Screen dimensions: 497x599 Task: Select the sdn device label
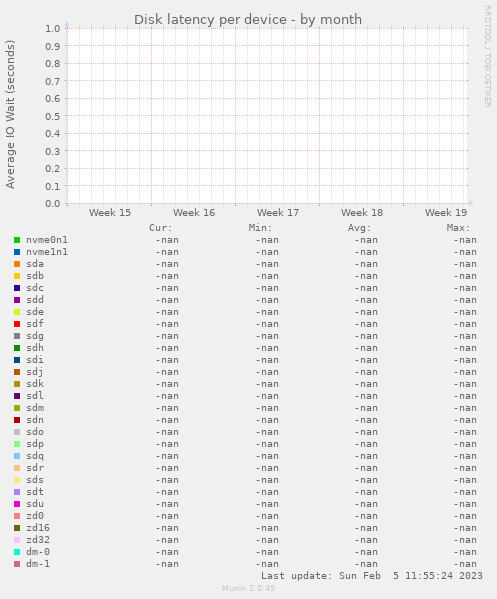[35, 420]
